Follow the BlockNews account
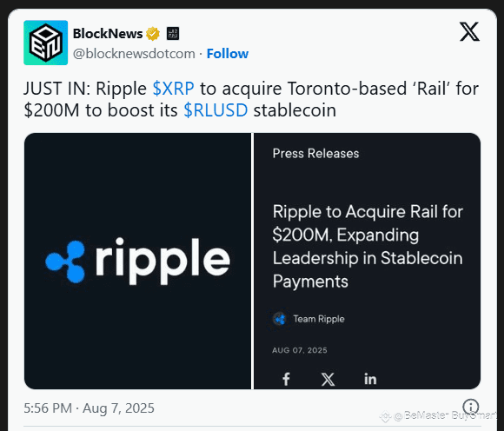This screenshot has width=504, height=431. (228, 54)
